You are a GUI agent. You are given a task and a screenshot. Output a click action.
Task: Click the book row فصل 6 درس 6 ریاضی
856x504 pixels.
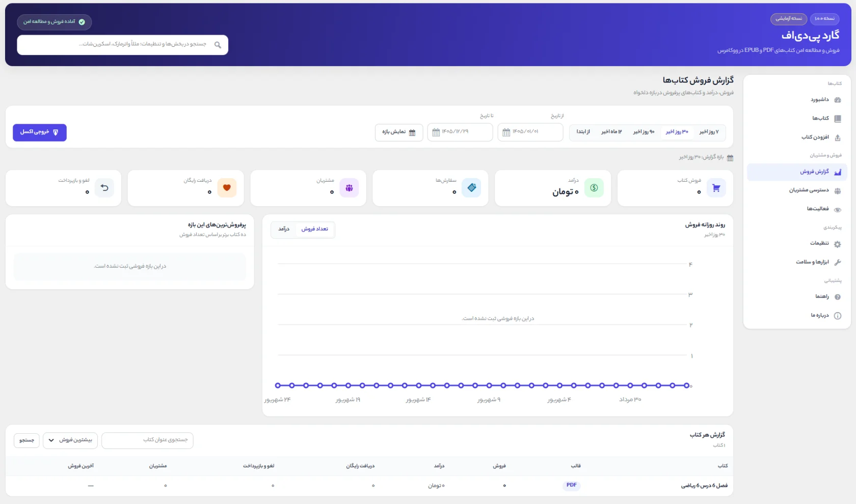pos(369,486)
